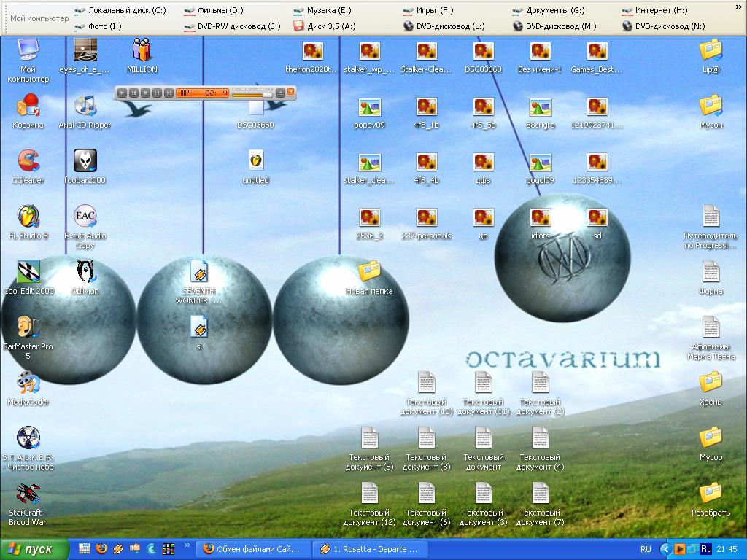Open the foobar2000 shortcut
747x560 pixels.
[x=85, y=162]
